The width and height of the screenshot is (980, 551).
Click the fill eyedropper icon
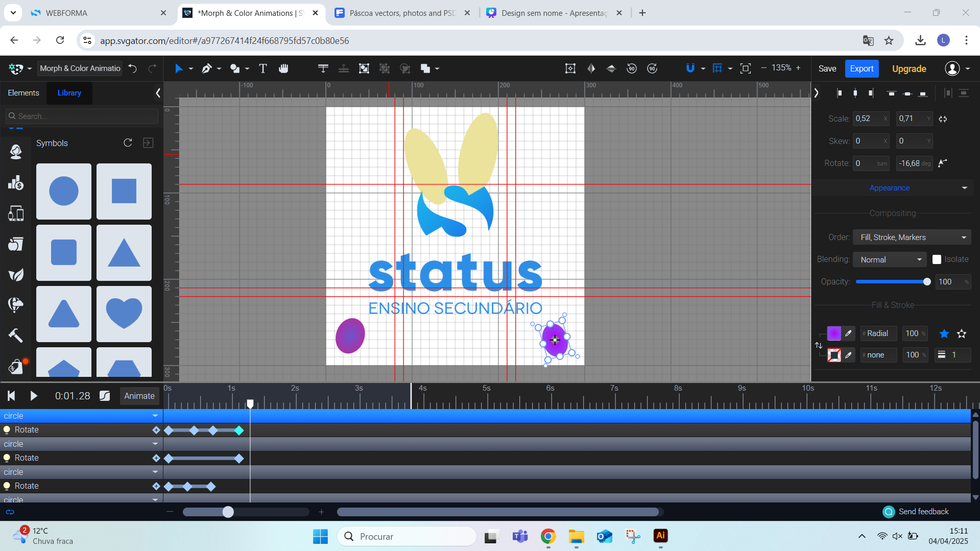pos(848,333)
